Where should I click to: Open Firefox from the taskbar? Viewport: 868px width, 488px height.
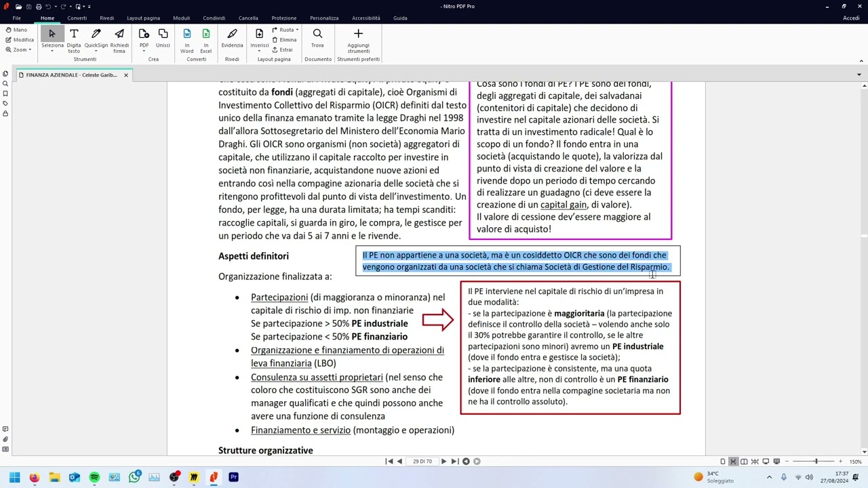pos(35,477)
